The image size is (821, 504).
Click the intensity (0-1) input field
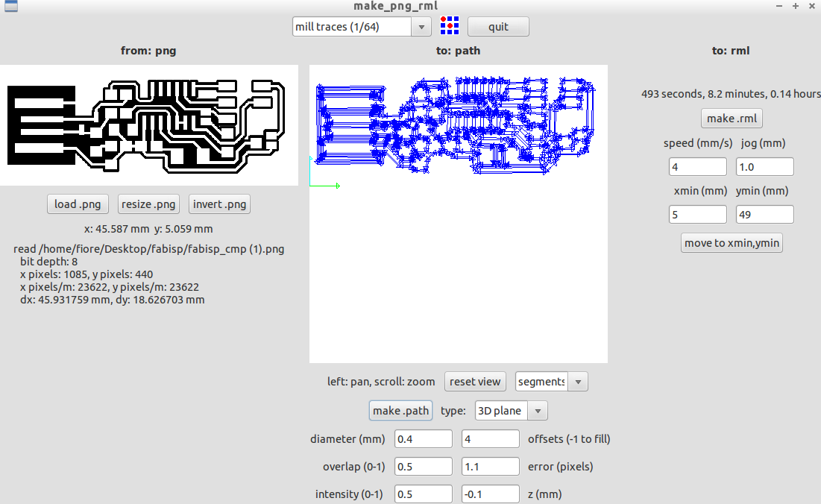pyautogui.click(x=423, y=494)
